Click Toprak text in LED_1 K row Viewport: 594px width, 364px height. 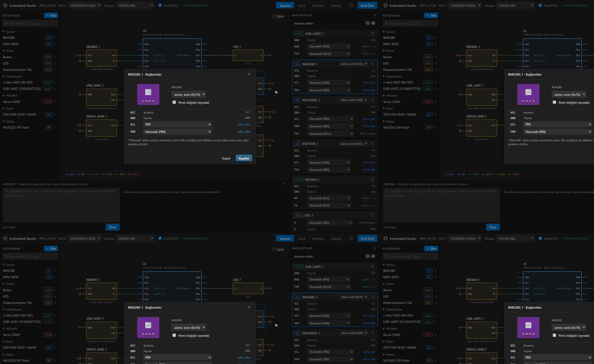click(311, 229)
